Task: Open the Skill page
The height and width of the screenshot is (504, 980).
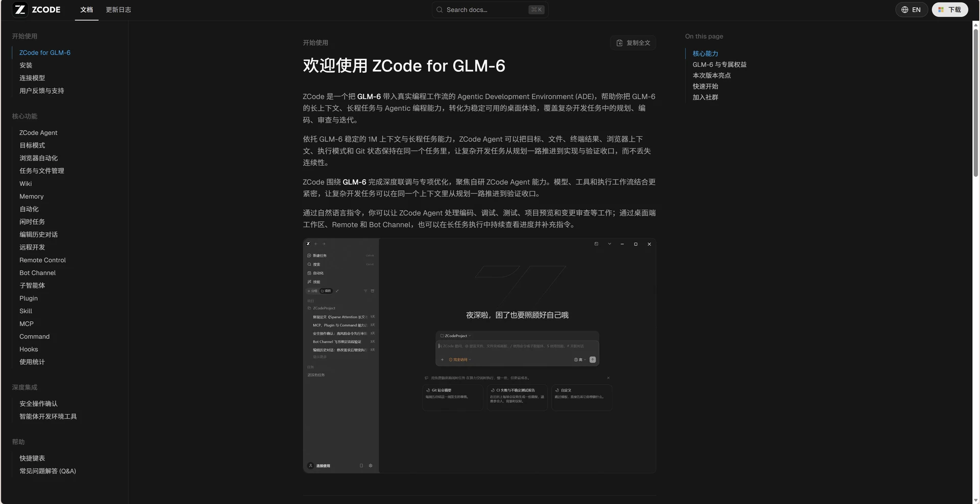Action: (x=26, y=311)
